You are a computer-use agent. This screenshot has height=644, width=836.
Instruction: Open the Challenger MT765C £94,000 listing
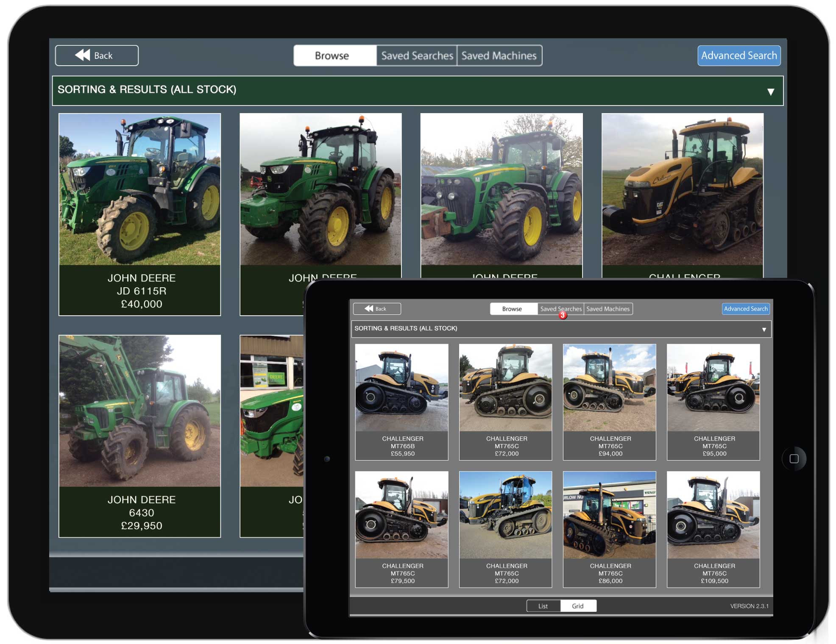609,402
